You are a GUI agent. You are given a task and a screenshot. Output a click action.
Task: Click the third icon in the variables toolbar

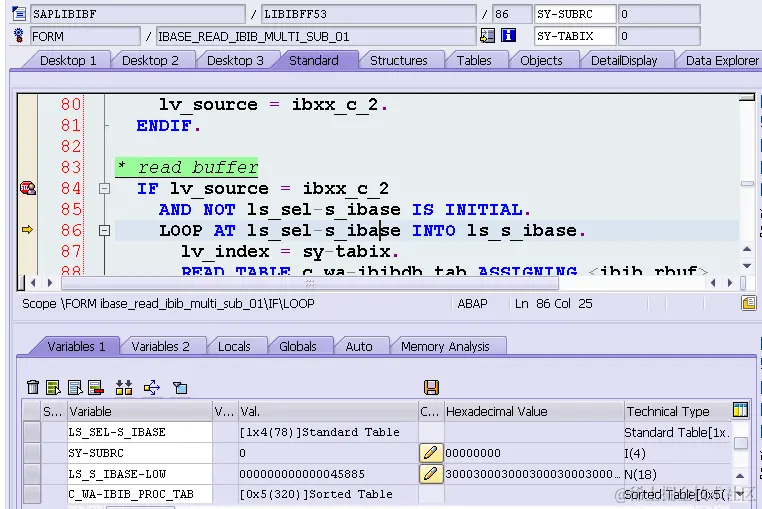[x=75, y=387]
